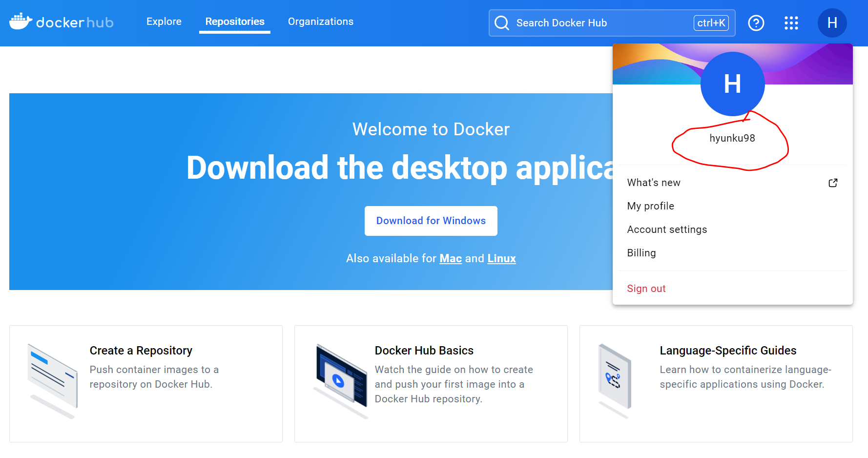Open the help question mark icon

tap(756, 23)
